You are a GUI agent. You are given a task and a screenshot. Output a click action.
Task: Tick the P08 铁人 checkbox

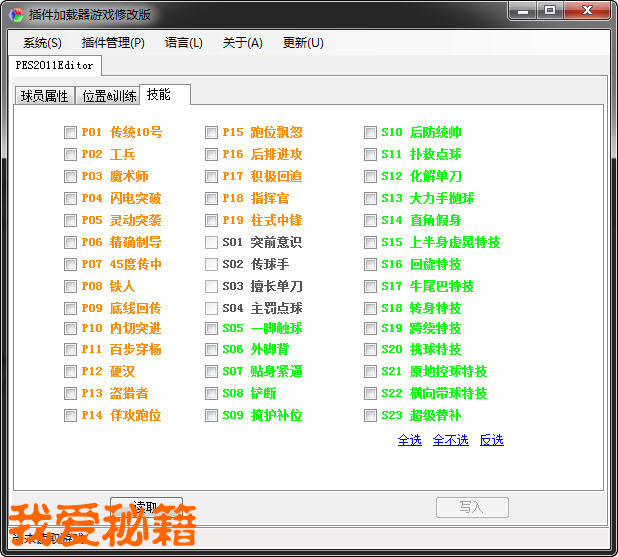(x=70, y=286)
